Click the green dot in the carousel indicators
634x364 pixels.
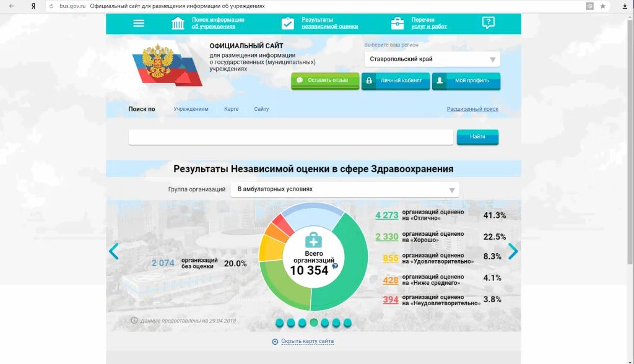pyautogui.click(x=313, y=323)
